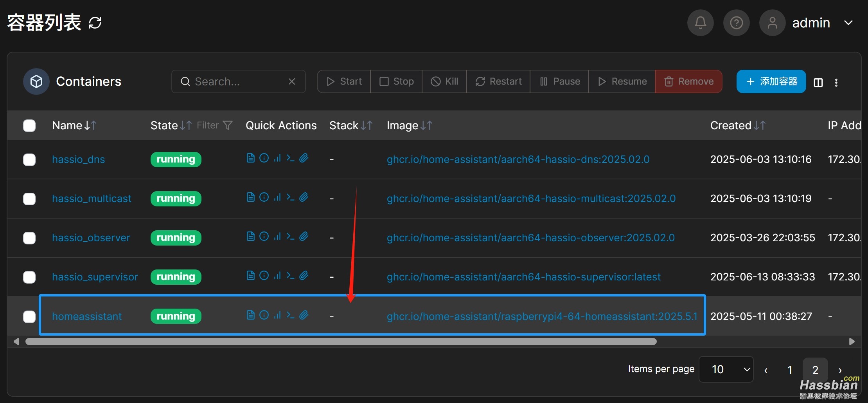
Task: Select the hassio_observer row checkbox
Action: tap(29, 238)
